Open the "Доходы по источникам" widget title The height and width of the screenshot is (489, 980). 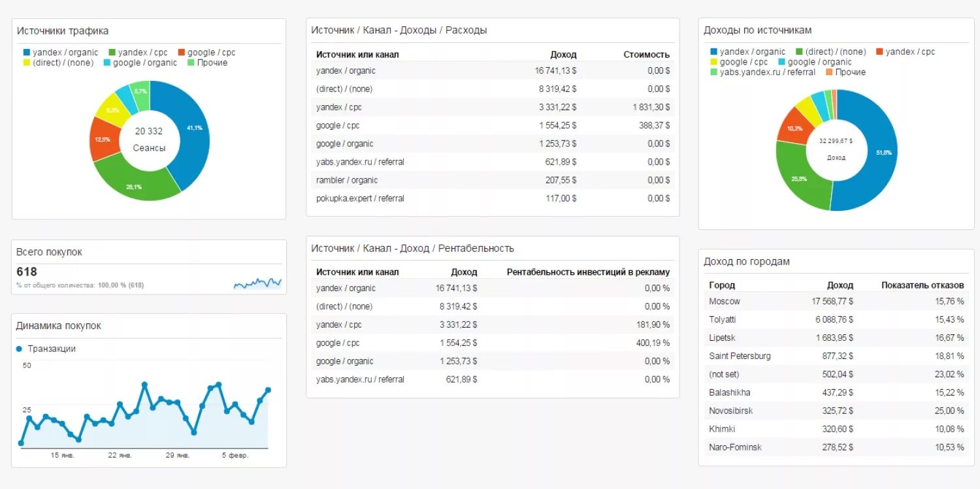point(758,30)
